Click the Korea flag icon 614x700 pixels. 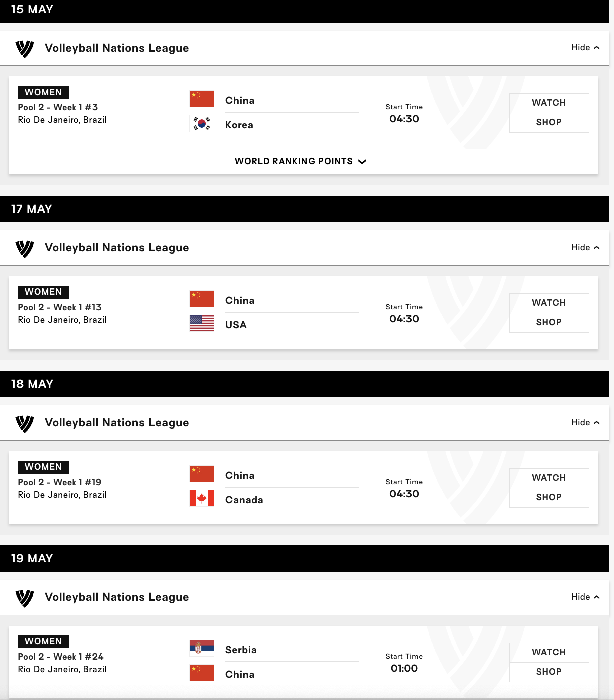[202, 124]
